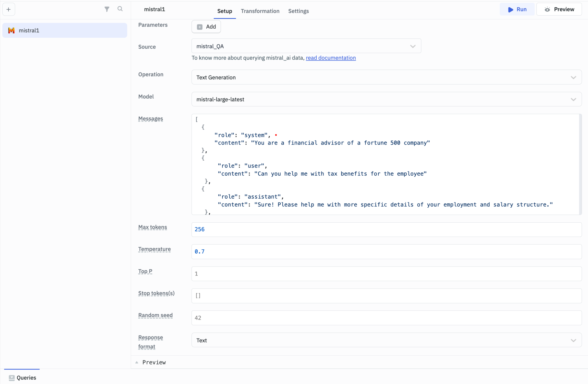
Task: Open the read documentation link
Action: 331,58
